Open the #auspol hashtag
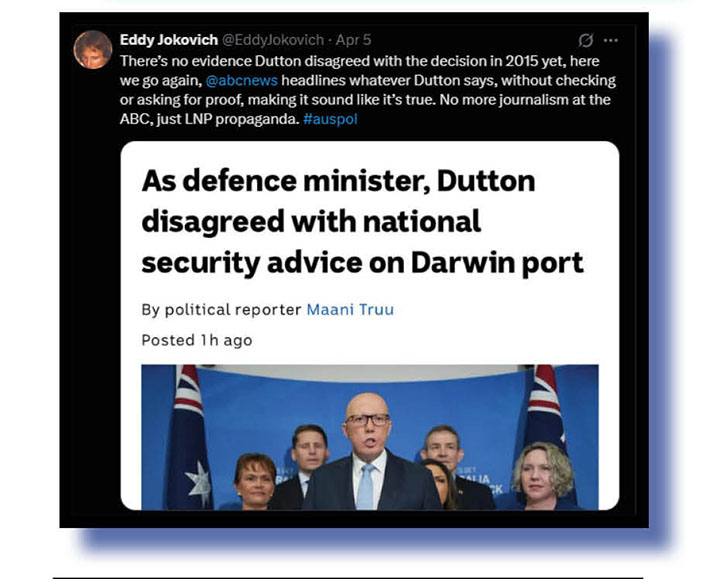This screenshot has width=709, height=579. [330, 119]
